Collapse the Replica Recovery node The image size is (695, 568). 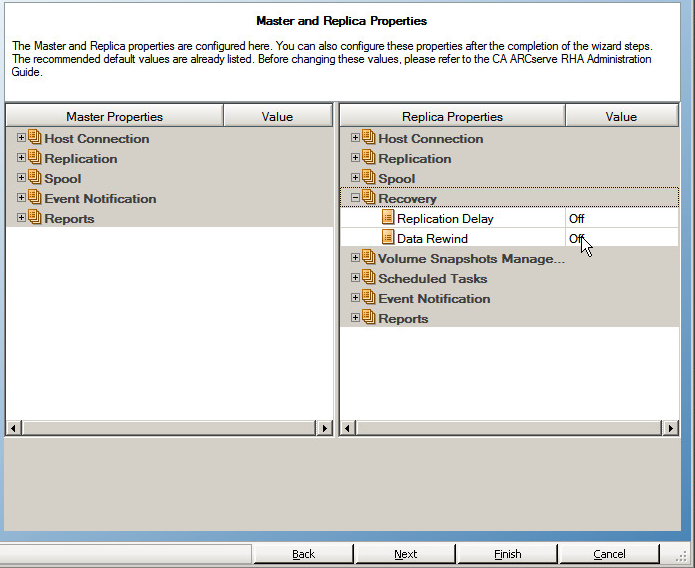355,198
